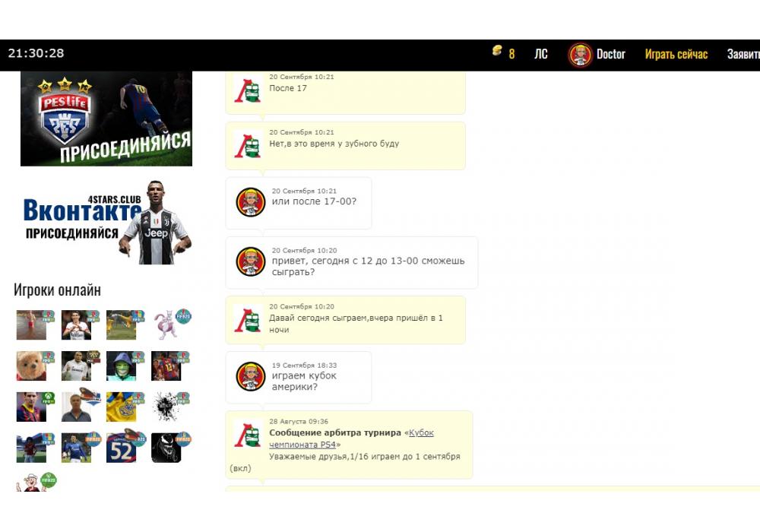Select online avatar of man in grey shirt

tap(77, 407)
